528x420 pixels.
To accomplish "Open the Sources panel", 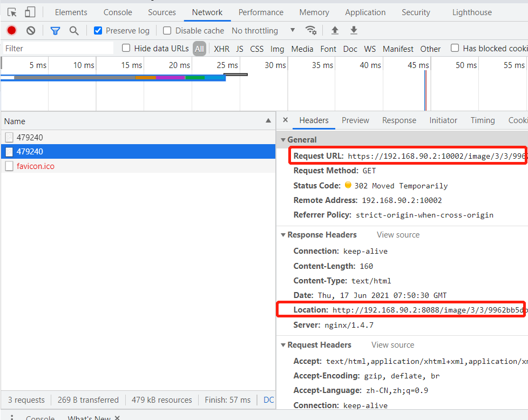I will (162, 12).
